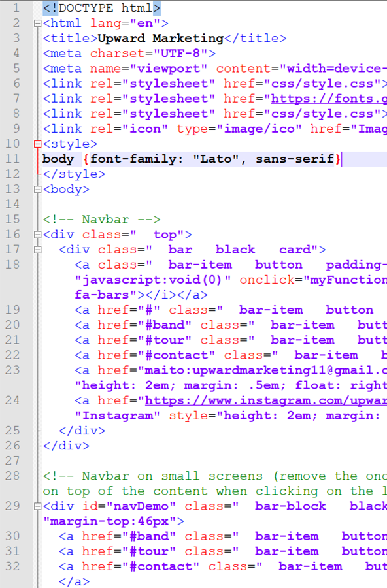Click the "image/ico" type value
387x588 pixels.
[x=259, y=129]
